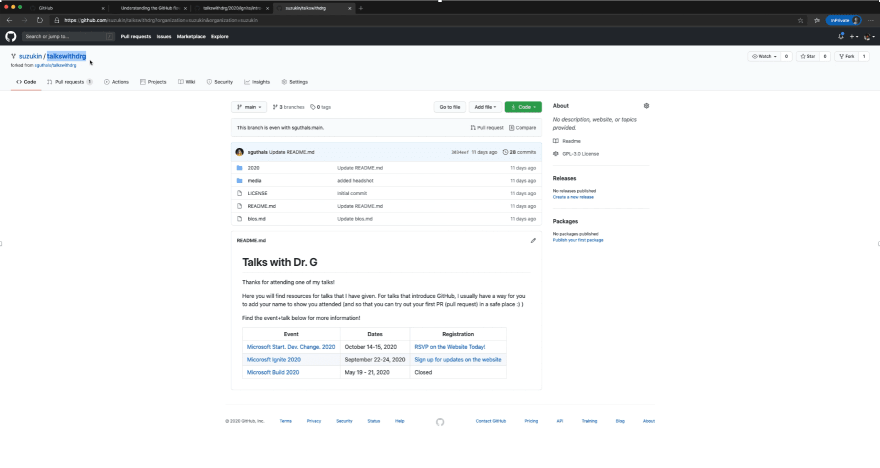Open the Insights tab
Screen dimensions: 880x468
257,82
